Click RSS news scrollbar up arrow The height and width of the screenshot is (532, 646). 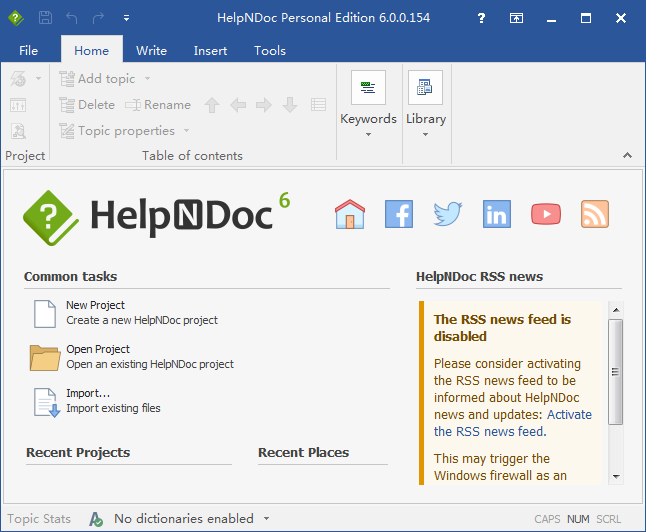616,310
